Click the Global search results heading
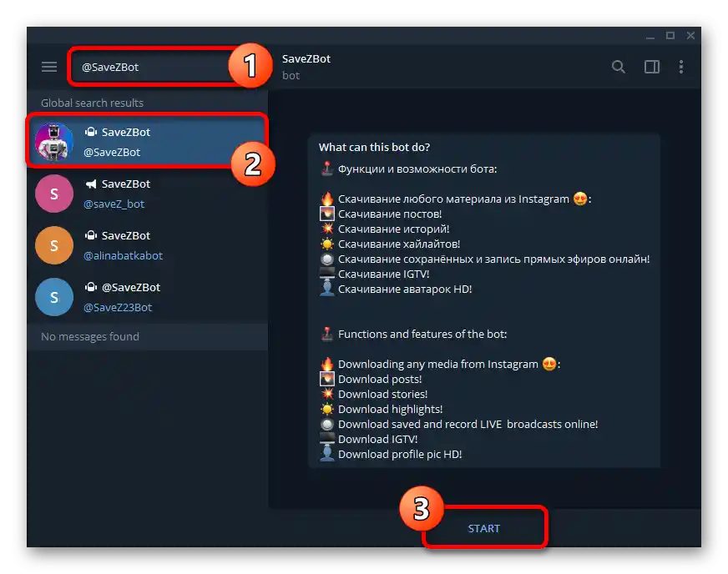728x574 pixels. [x=92, y=103]
